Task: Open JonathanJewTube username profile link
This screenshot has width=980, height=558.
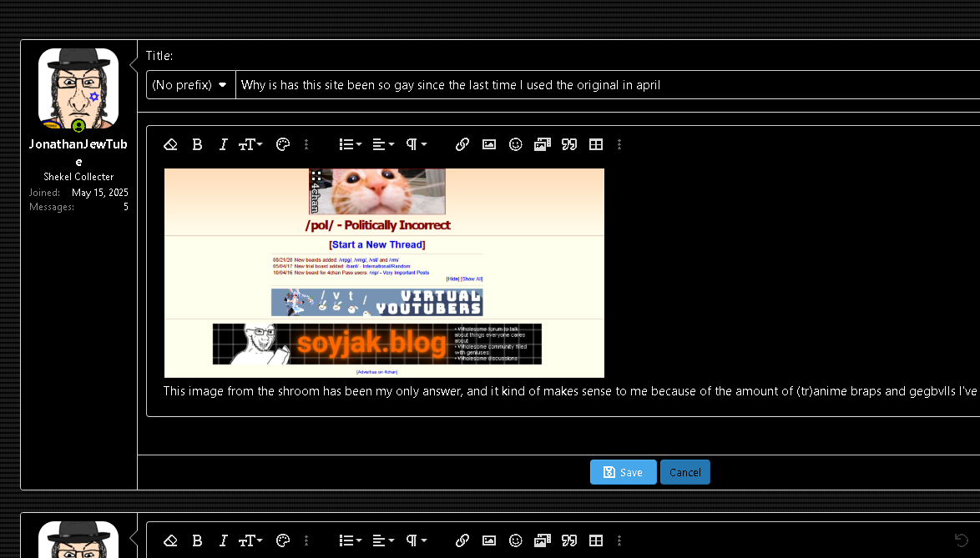Action: [78, 153]
